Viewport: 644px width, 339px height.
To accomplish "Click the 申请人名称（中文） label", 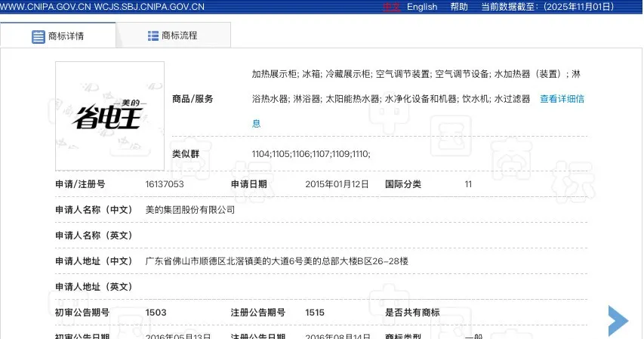I will [x=94, y=210].
